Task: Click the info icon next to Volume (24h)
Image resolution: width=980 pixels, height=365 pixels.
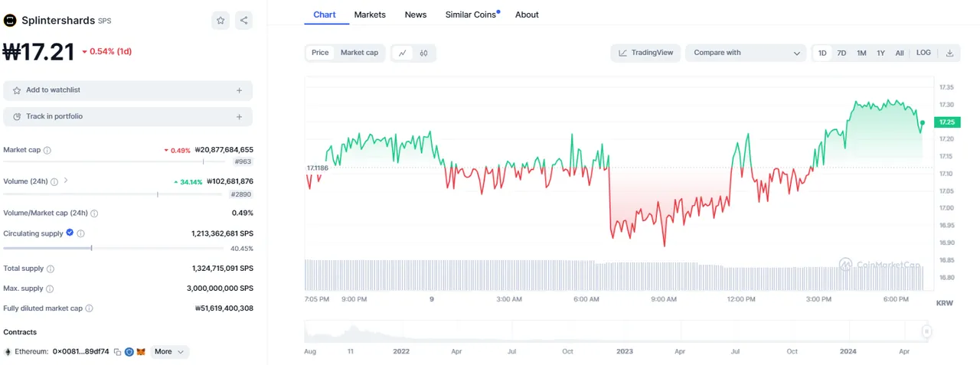Action: [54, 182]
